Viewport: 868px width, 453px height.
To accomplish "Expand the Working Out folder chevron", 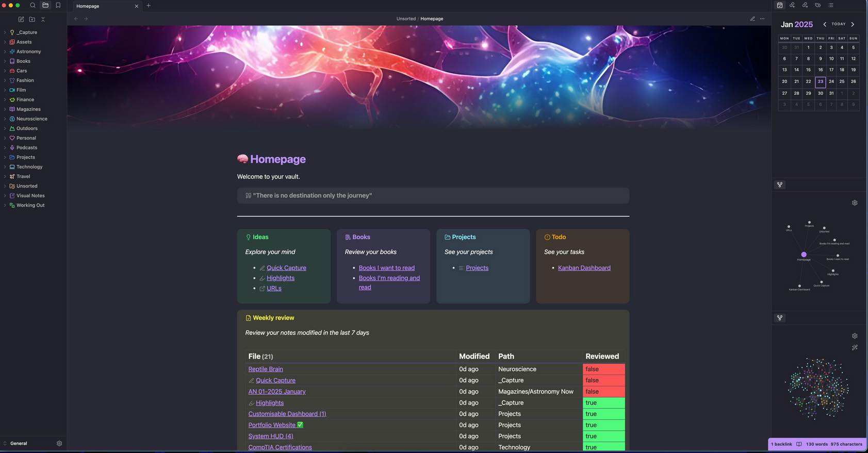I will point(5,205).
